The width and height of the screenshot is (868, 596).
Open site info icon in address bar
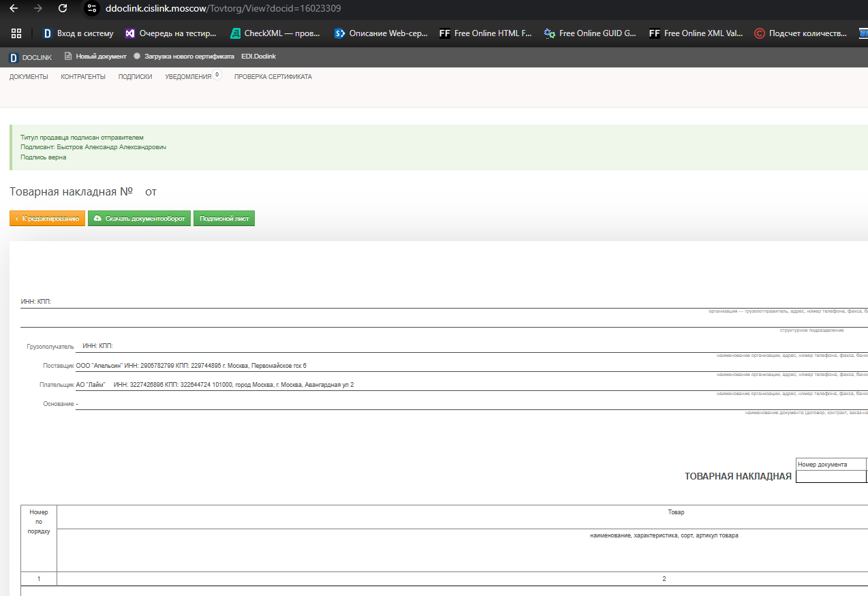(x=93, y=9)
